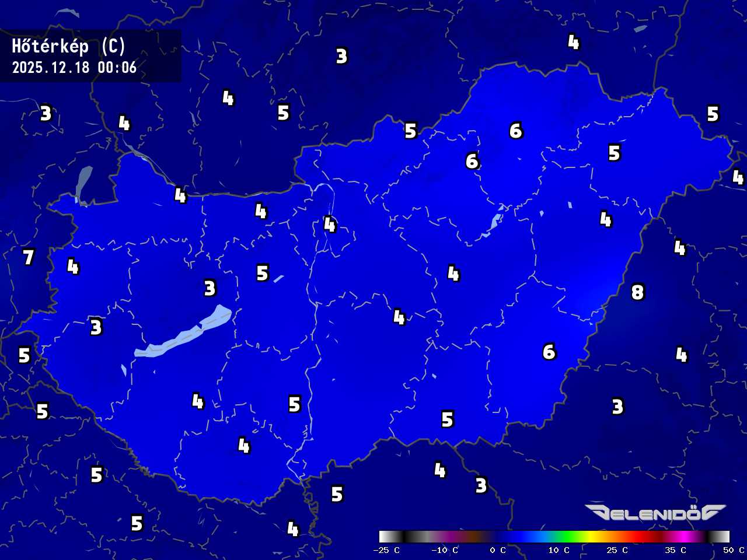Click the 10 C scale label
This screenshot has height=560, width=747.
coord(558,550)
